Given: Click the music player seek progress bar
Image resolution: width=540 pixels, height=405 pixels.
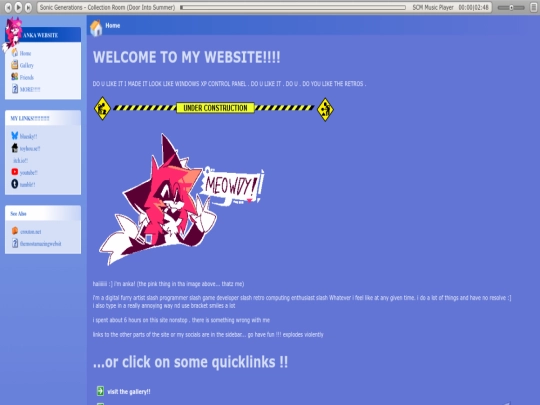Looking at the screenshot, I should (293, 7).
